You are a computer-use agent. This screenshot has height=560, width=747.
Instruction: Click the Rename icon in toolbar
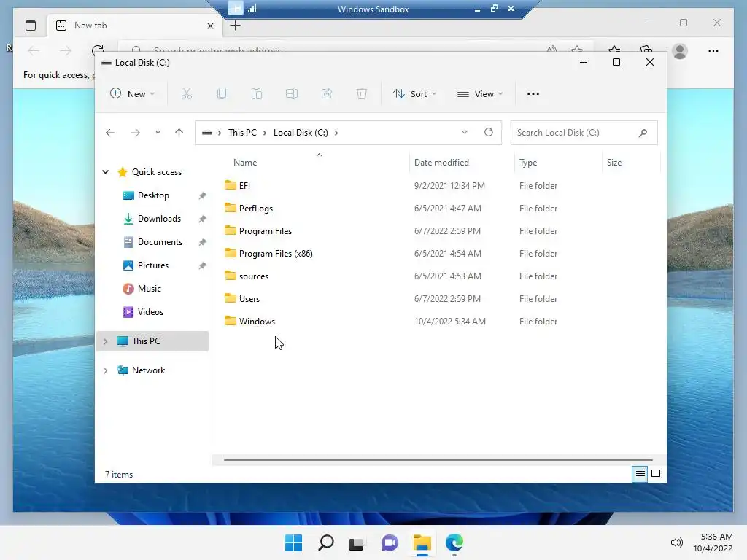[292, 94]
